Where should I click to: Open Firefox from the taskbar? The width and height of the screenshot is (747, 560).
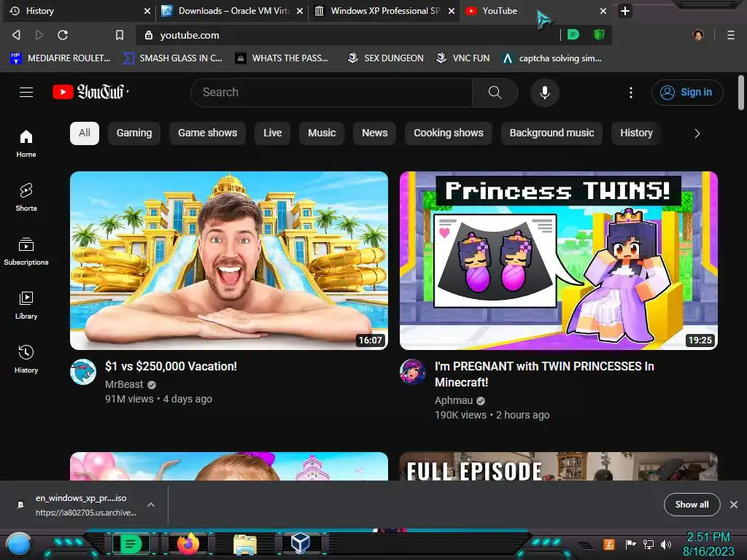[188, 543]
